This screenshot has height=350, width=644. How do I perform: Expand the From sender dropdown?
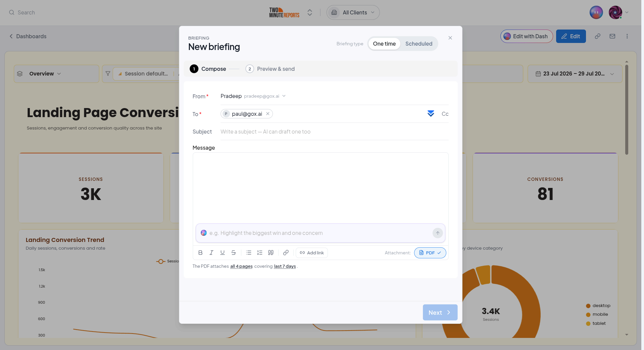[x=284, y=96]
